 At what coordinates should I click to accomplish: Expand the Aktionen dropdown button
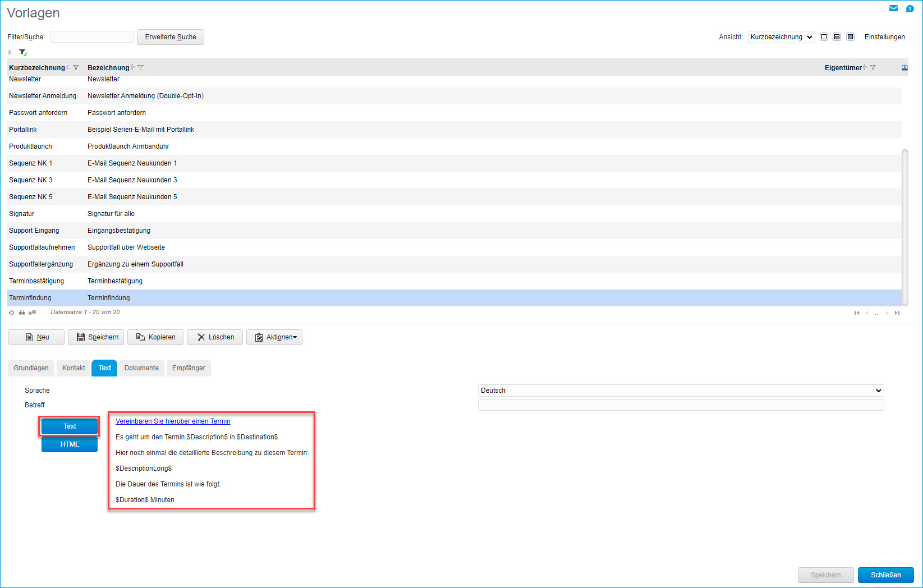[x=274, y=337]
